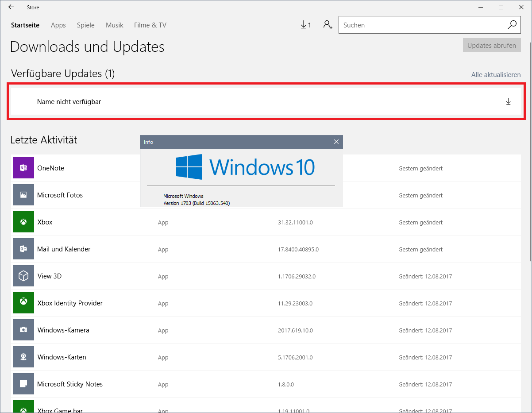The width and height of the screenshot is (532, 413).
Task: Switch to the Spiele tab
Action: (x=86, y=25)
